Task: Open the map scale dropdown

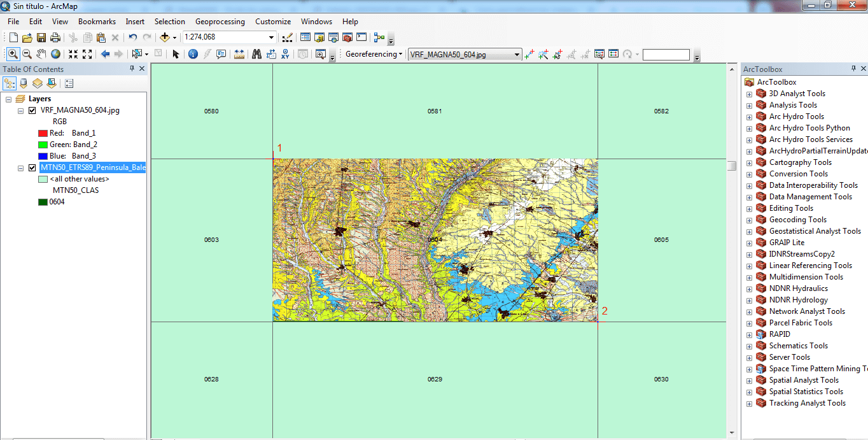Action: (x=272, y=38)
